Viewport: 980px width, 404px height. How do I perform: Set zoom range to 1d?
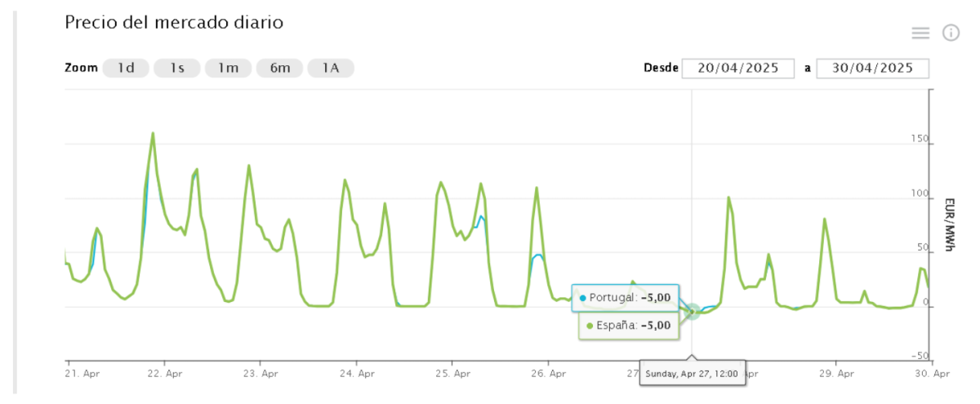pyautogui.click(x=126, y=68)
